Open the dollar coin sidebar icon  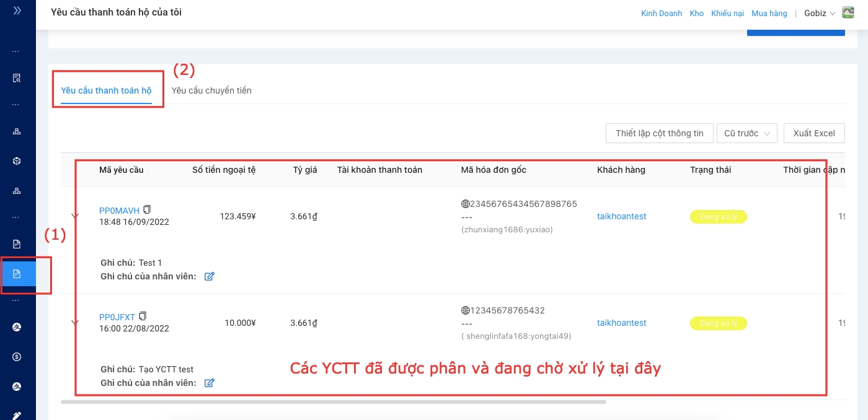pos(17,357)
